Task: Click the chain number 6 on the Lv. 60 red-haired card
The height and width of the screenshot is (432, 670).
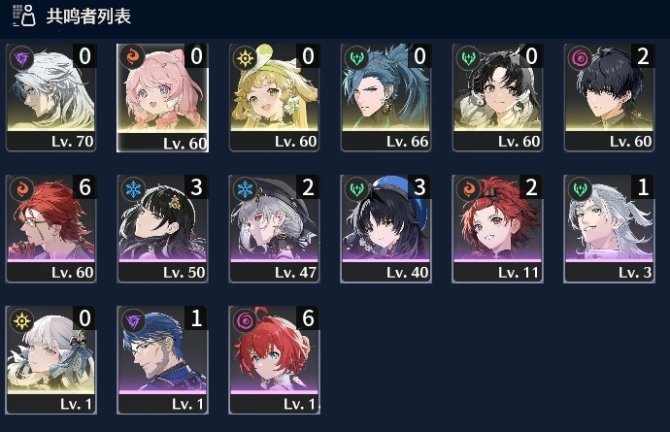Action: (85, 187)
